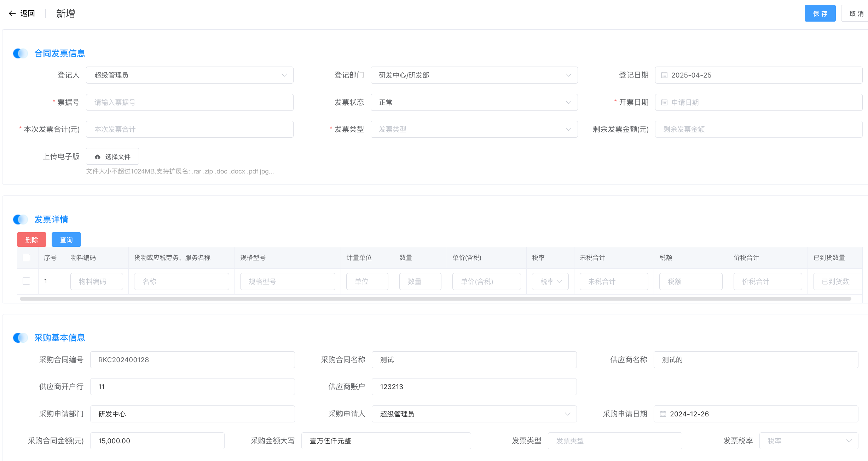The image size is (868, 461).
Task: Open the 税率 dropdown in table row
Action: coord(550,281)
